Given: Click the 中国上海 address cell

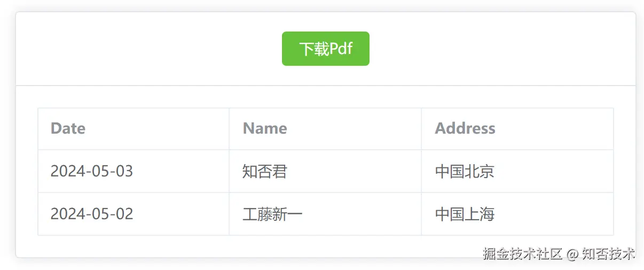Looking at the screenshot, I should pos(465,214).
